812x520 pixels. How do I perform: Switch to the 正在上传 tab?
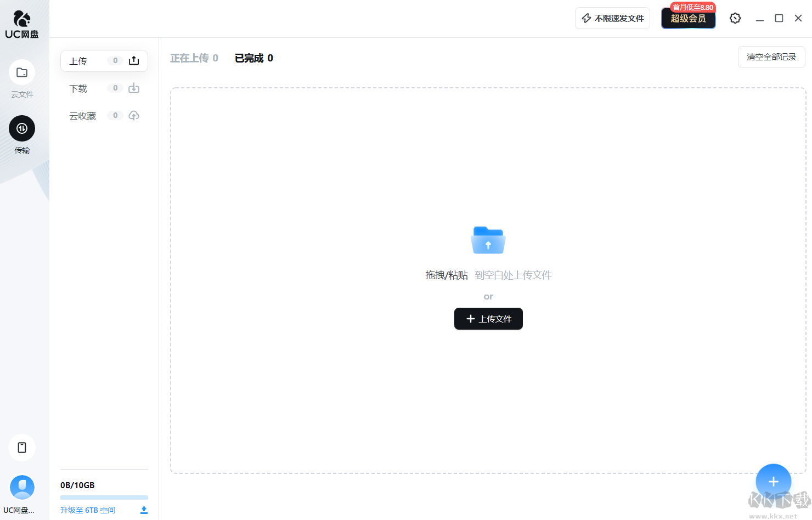tap(194, 58)
